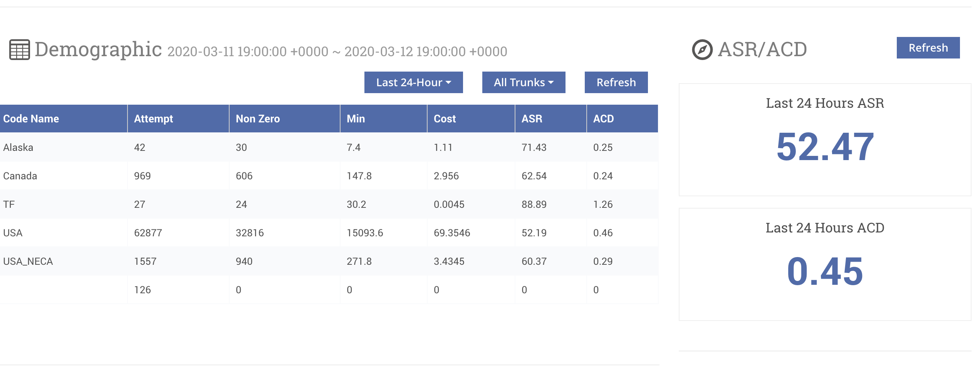Sort by the ASR column header

click(x=532, y=119)
